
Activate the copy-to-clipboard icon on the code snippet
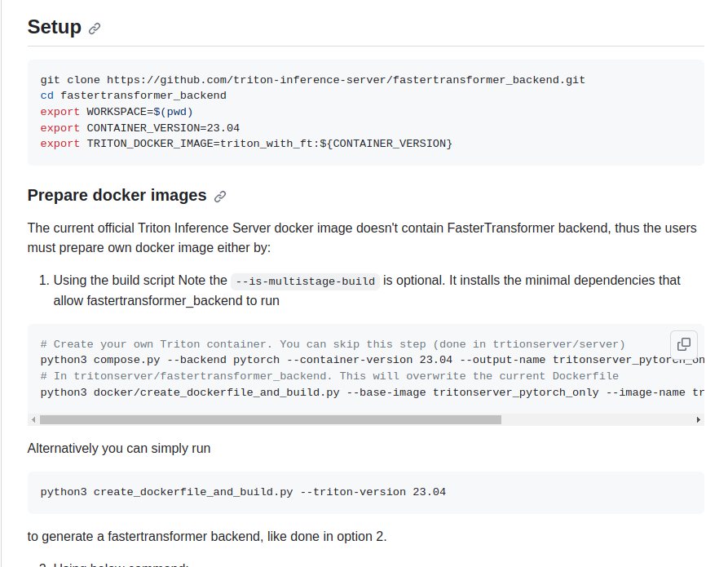683,344
